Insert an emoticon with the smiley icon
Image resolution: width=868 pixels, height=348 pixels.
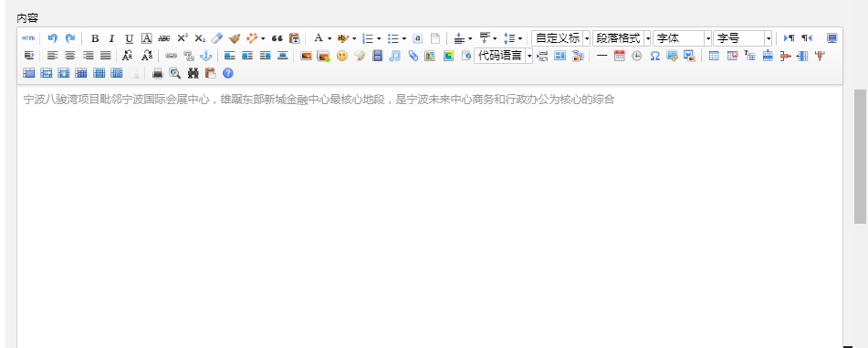341,56
